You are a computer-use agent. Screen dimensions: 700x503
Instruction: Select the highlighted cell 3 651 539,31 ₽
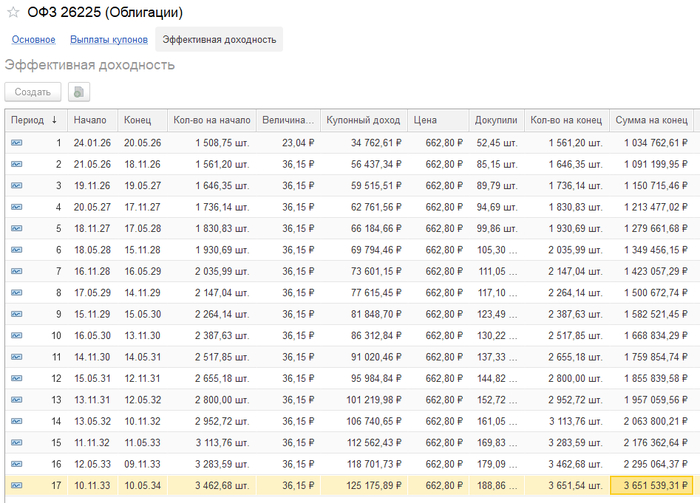652,484
